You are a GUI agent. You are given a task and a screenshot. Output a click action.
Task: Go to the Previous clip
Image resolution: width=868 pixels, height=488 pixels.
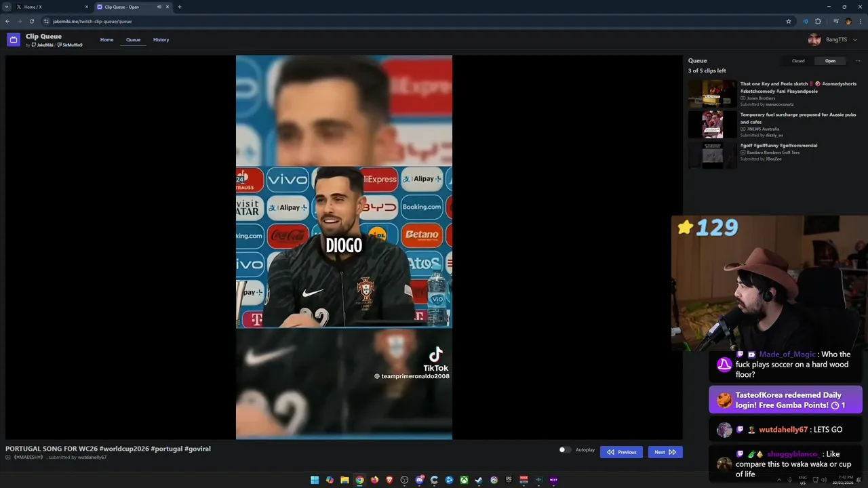click(621, 452)
